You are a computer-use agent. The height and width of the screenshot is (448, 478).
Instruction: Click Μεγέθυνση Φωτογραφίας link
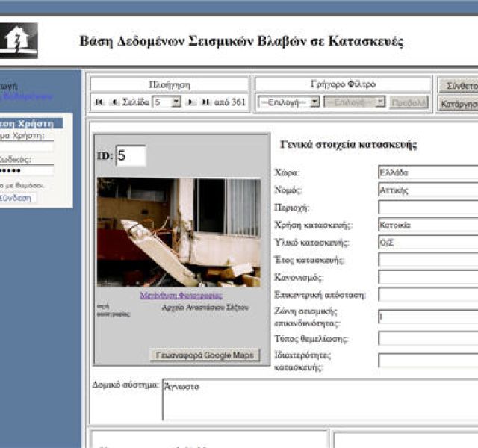point(181,296)
